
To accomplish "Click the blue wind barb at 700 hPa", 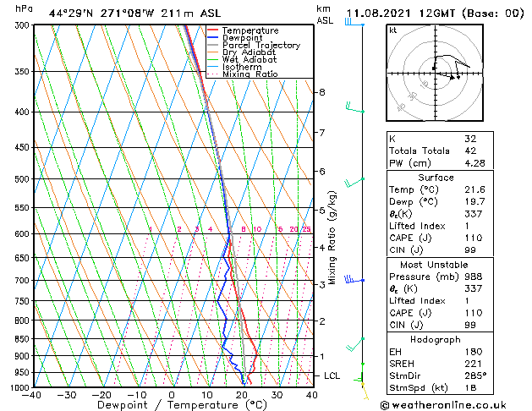I will (x=354, y=279).
